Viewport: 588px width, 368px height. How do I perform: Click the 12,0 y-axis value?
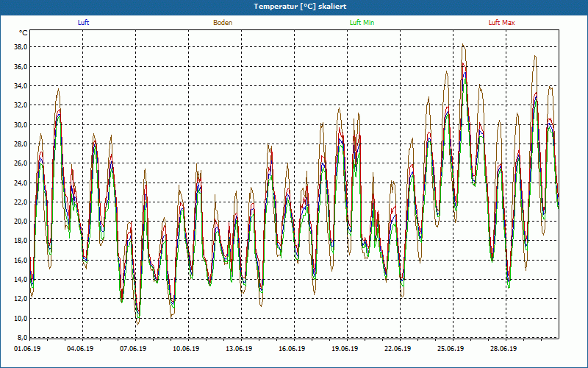tap(21, 299)
